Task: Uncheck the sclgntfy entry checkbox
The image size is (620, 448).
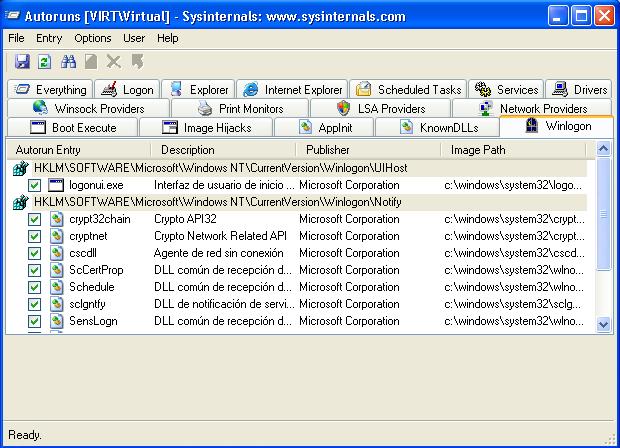Action: point(34,304)
